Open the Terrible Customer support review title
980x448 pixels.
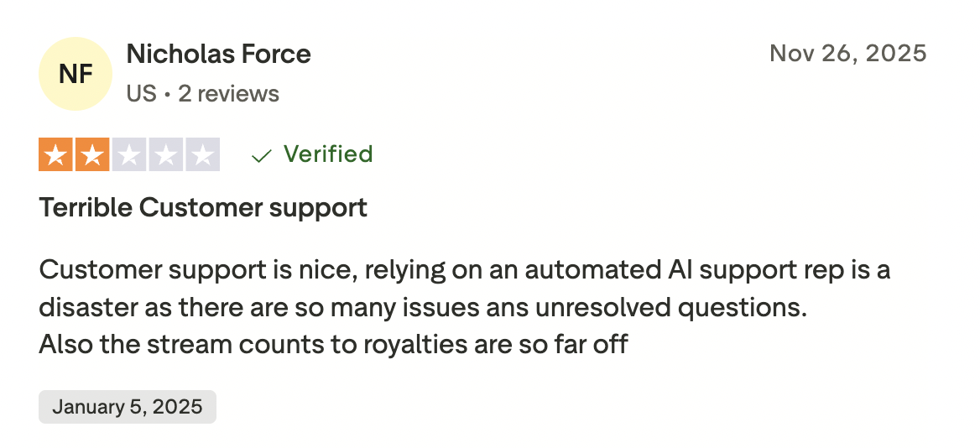tap(203, 207)
